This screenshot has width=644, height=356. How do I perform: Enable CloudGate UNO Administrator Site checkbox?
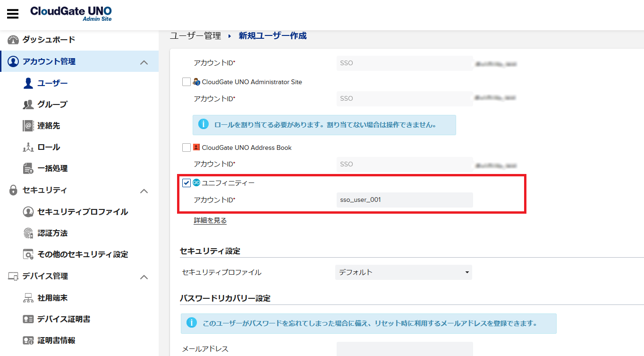tap(186, 82)
